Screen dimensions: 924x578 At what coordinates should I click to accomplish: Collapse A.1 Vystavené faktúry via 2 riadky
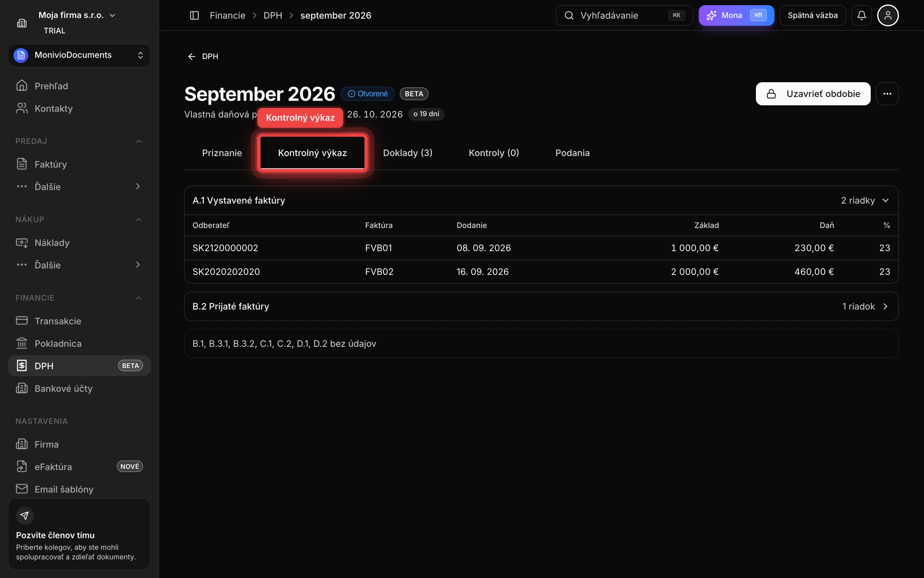pos(865,201)
